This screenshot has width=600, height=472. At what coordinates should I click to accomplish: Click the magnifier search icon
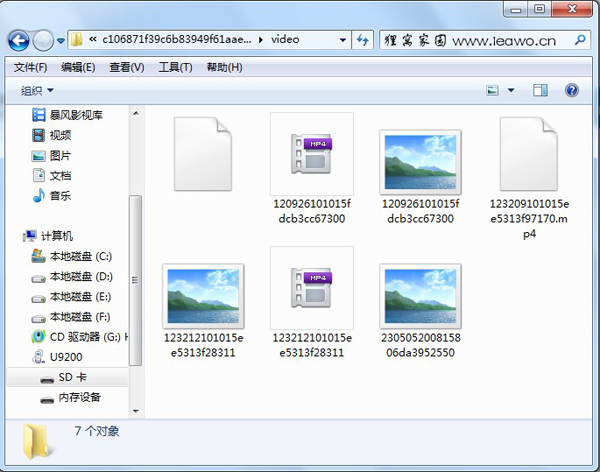(580, 39)
